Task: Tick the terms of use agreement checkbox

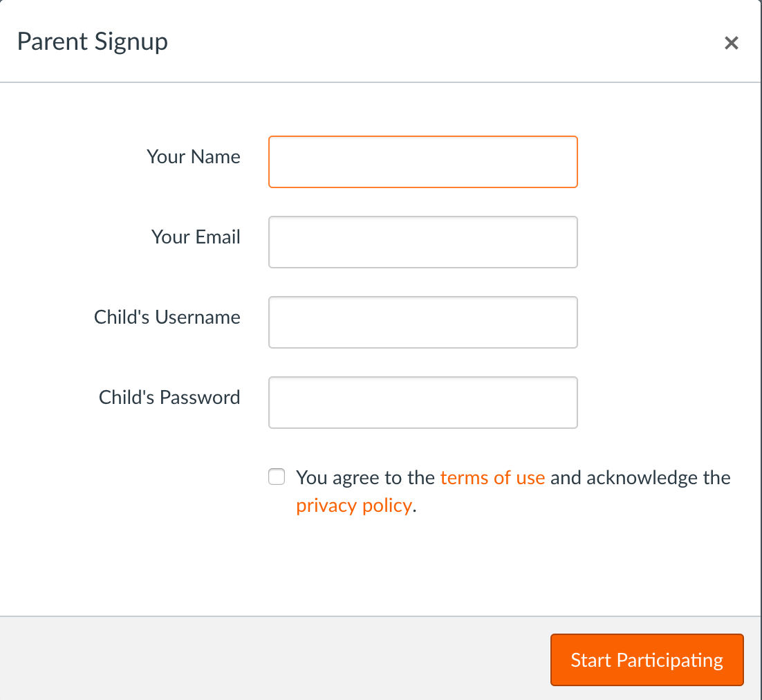Action: [277, 477]
